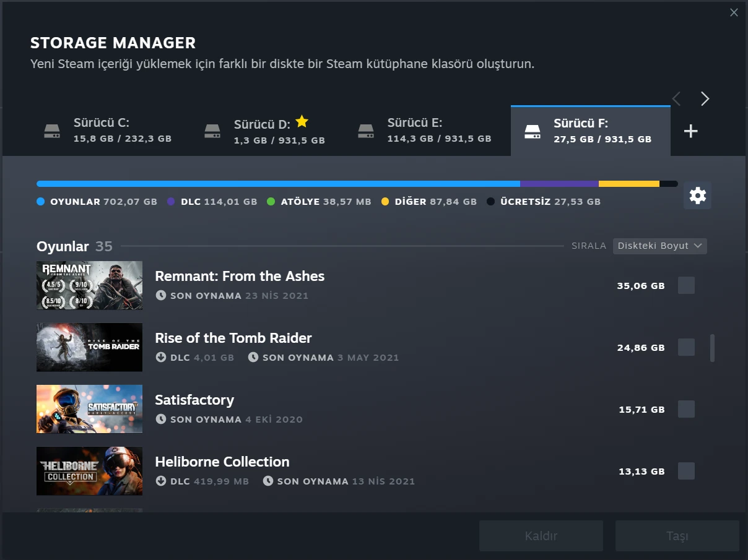Click clock icon under Satisfactory
The width and height of the screenshot is (748, 560).
click(x=160, y=419)
